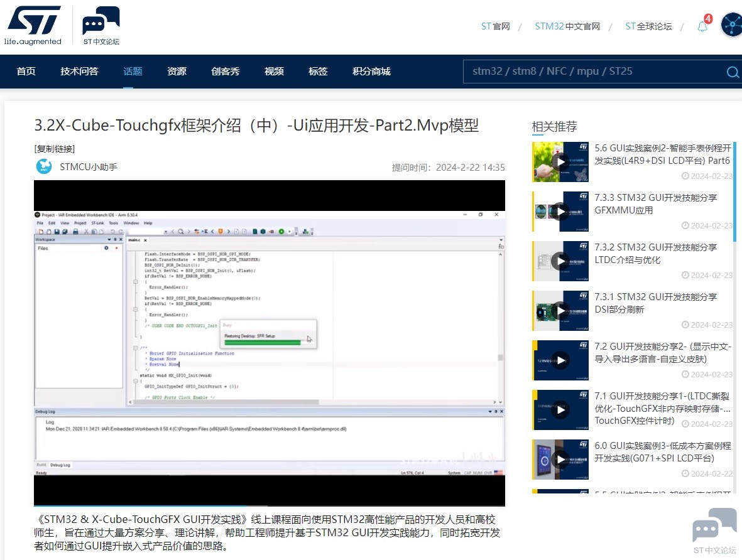
Task: Open the 资源 nav tab
Action: click(177, 72)
